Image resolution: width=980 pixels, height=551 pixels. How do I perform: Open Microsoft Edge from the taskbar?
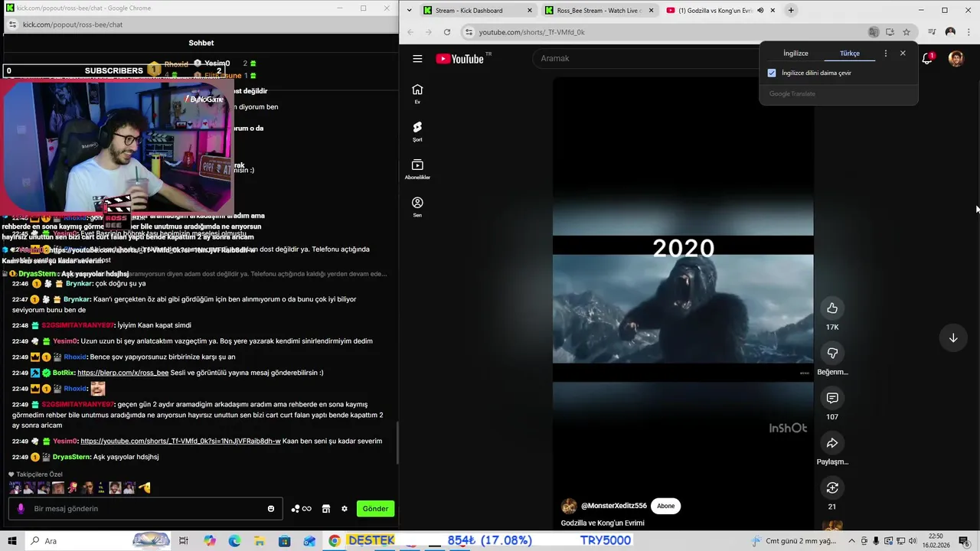pos(234,541)
